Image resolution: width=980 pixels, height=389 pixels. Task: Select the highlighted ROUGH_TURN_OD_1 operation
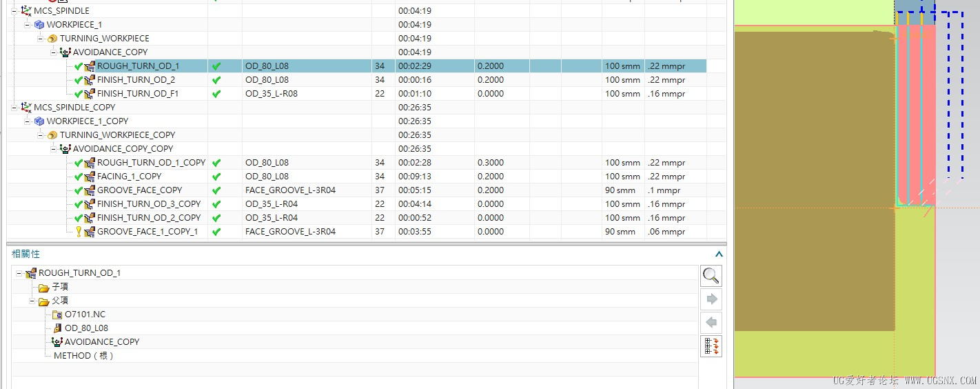pyautogui.click(x=138, y=66)
